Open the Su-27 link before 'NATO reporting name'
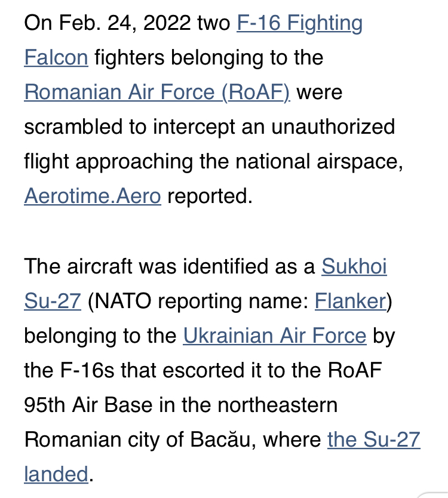Screen dimensions: 448x498 53,300
